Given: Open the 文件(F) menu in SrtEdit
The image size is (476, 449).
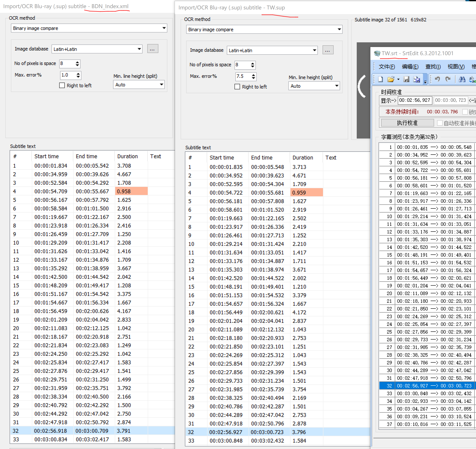Looking at the screenshot, I should click(387, 67).
